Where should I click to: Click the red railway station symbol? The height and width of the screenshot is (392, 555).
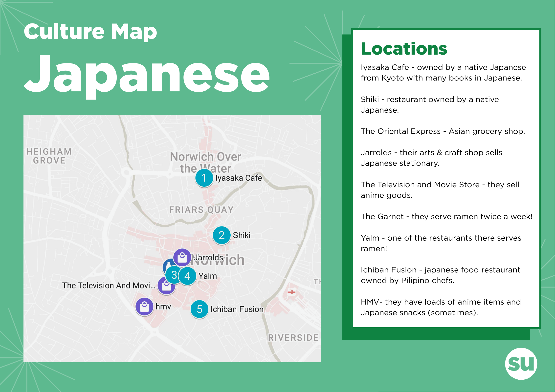pos(291,292)
